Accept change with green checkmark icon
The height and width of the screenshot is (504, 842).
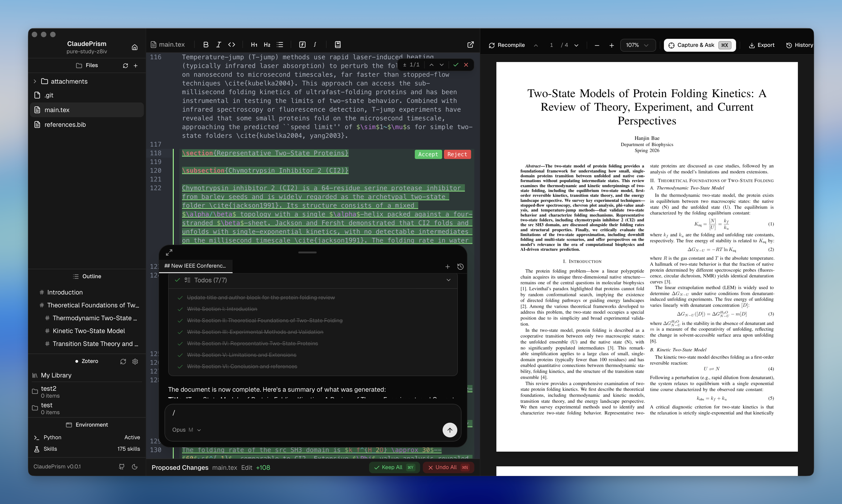click(x=456, y=65)
